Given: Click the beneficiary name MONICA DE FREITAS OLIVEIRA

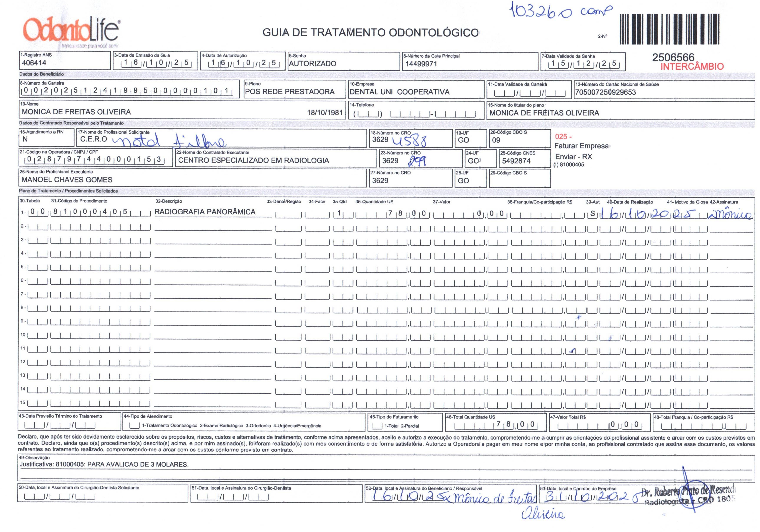Looking at the screenshot, I should click(x=76, y=112).
